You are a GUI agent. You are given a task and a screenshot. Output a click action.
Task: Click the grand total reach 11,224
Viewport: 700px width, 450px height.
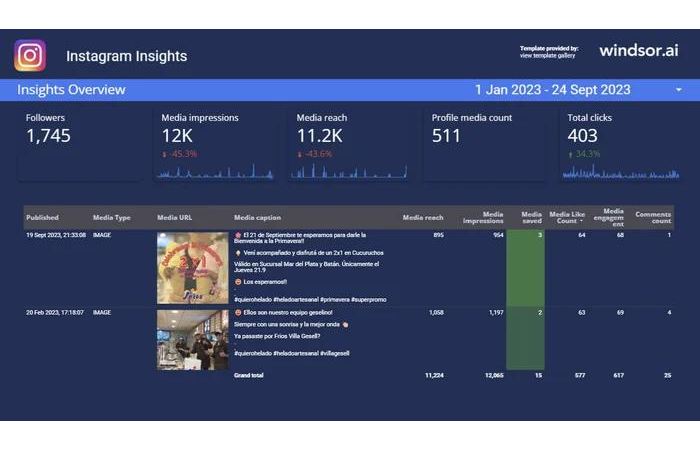[x=434, y=375]
